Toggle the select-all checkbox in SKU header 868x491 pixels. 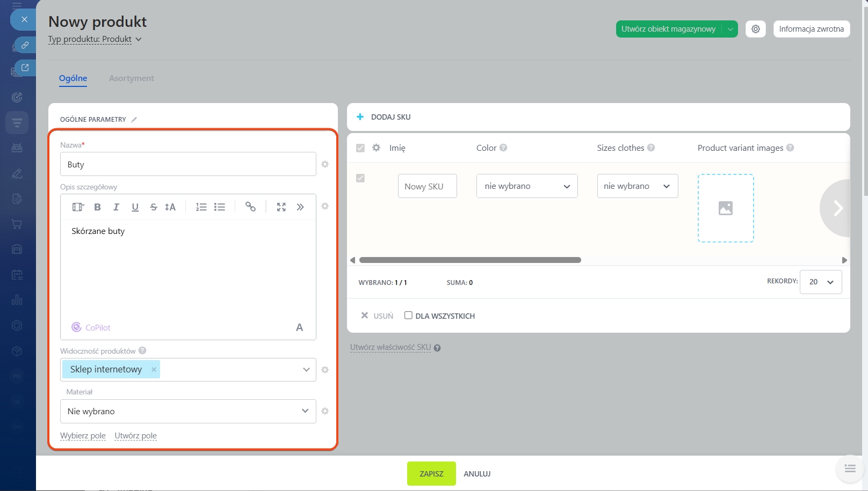pyautogui.click(x=360, y=148)
